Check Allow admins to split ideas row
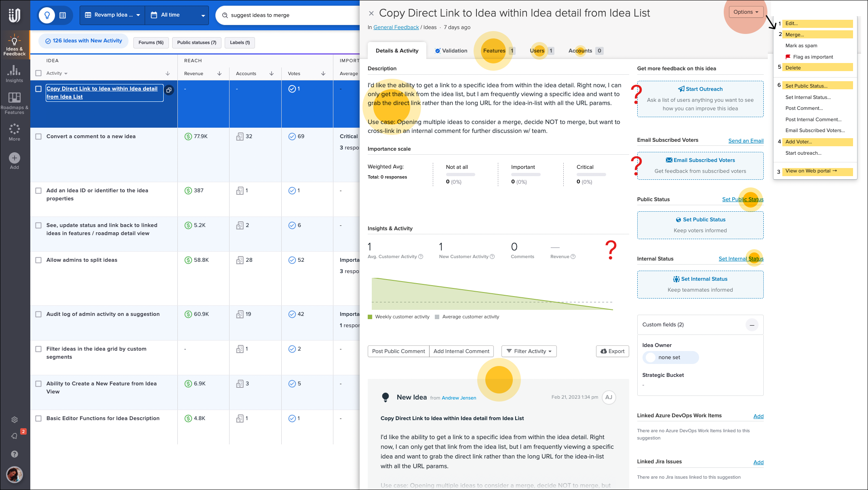Viewport: 868px width, 490px height. 38,260
